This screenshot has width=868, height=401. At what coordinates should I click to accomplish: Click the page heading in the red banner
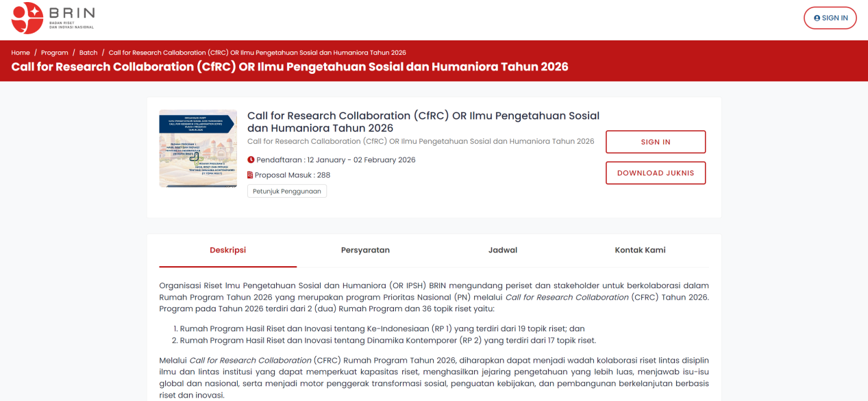(x=290, y=67)
